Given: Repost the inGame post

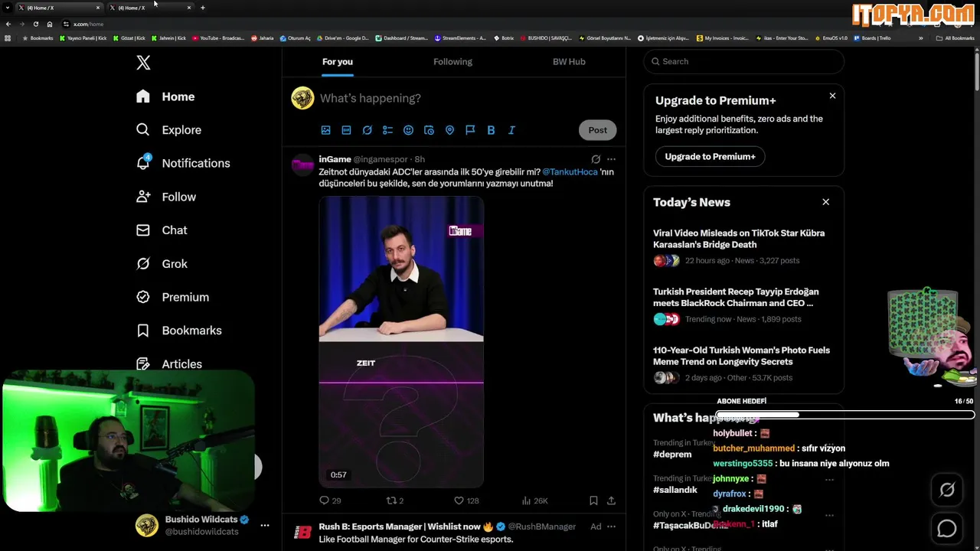Looking at the screenshot, I should pyautogui.click(x=395, y=500).
